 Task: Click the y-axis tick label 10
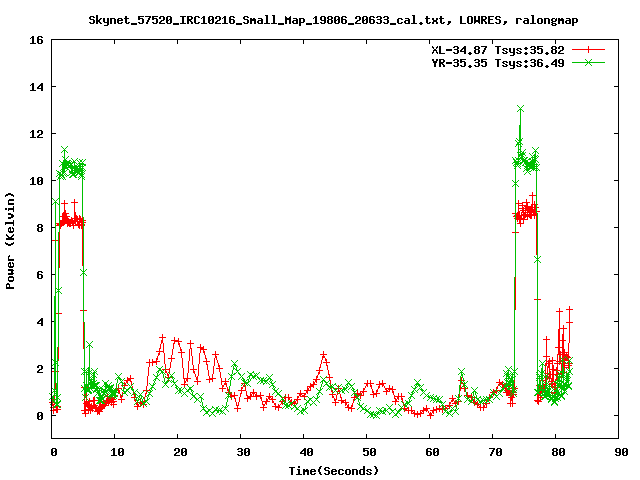36,181
